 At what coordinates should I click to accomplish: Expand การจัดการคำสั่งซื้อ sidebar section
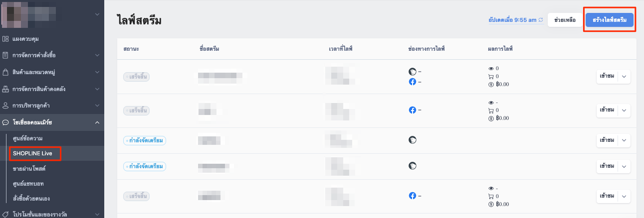[97, 55]
